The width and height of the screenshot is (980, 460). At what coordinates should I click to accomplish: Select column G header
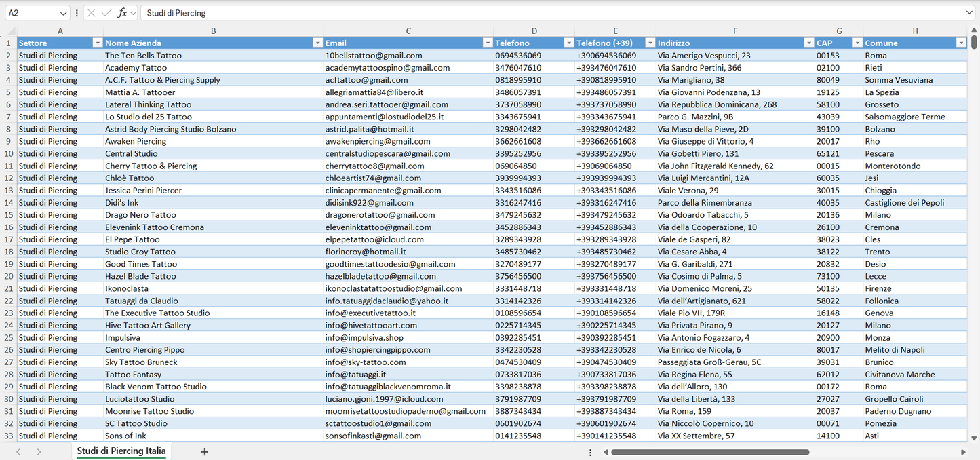point(839,31)
